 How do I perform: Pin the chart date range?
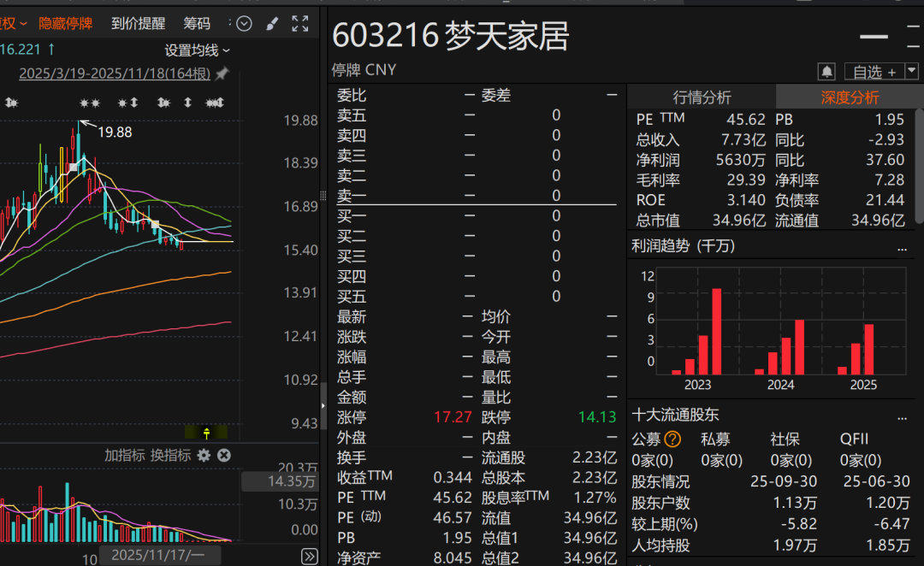(x=222, y=74)
